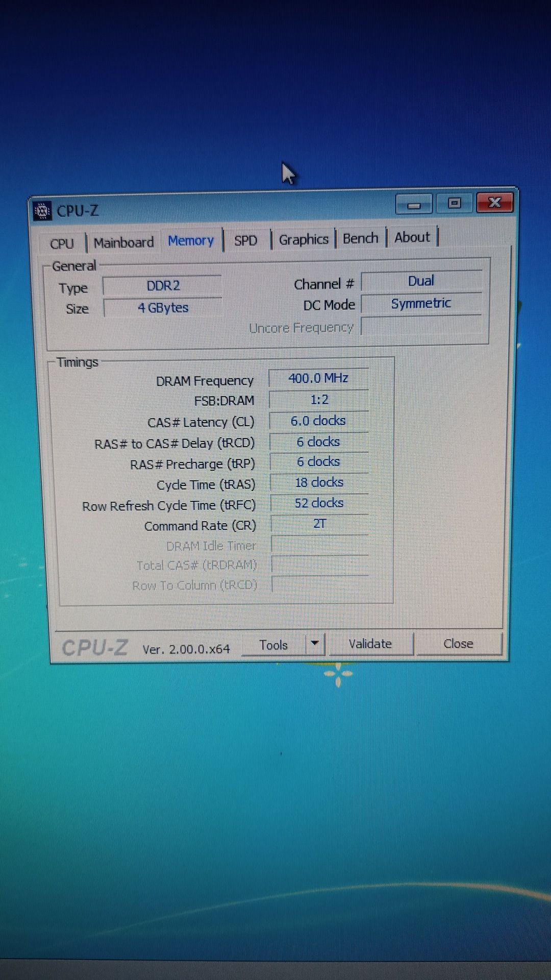
Task: Click the RAS# Precharge (tRP) label
Action: click(192, 464)
